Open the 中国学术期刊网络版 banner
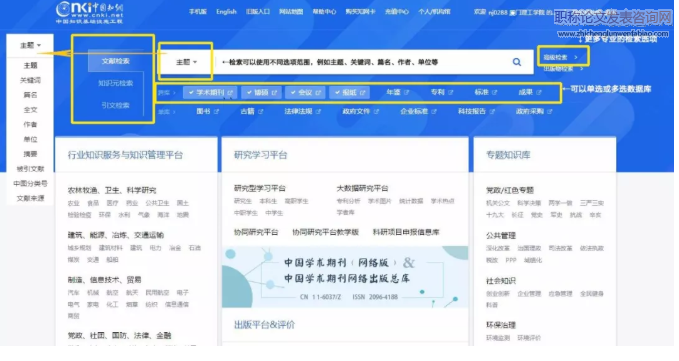The height and width of the screenshot is (361, 679). (345, 277)
